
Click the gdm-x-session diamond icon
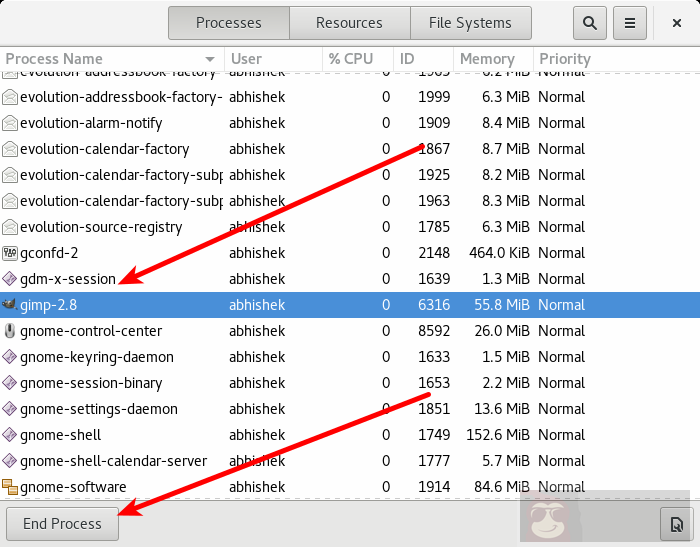pos(10,279)
